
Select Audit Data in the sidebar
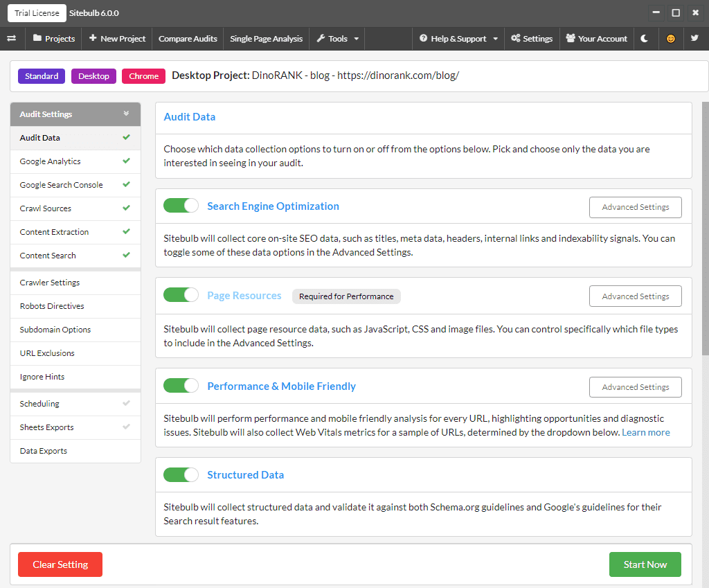[x=75, y=138]
